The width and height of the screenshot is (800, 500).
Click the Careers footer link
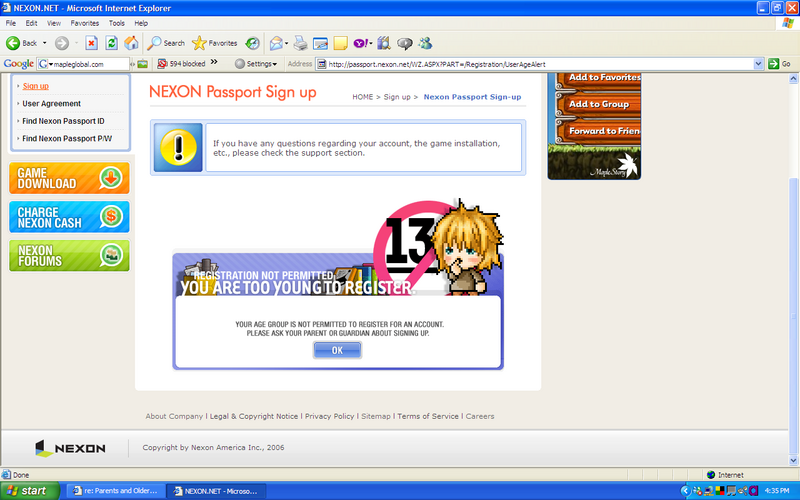(480, 416)
